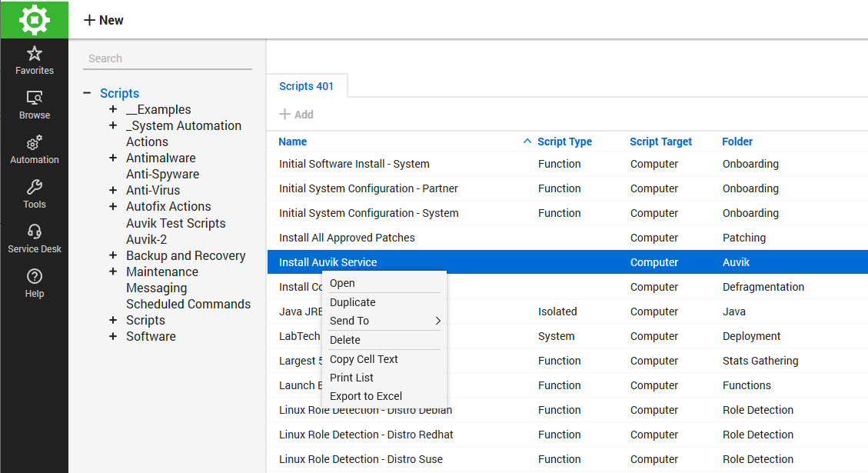Choose Delete in the context menu
Image resolution: width=868 pixels, height=473 pixels.
click(x=345, y=340)
